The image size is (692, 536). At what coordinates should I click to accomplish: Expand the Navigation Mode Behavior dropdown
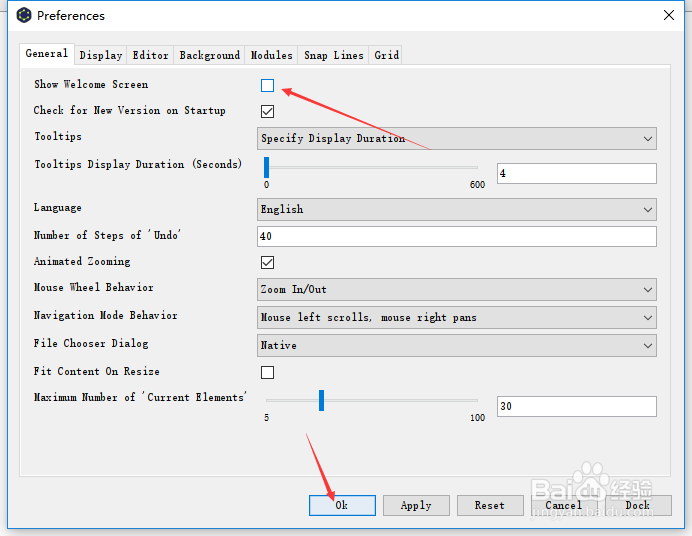457,318
